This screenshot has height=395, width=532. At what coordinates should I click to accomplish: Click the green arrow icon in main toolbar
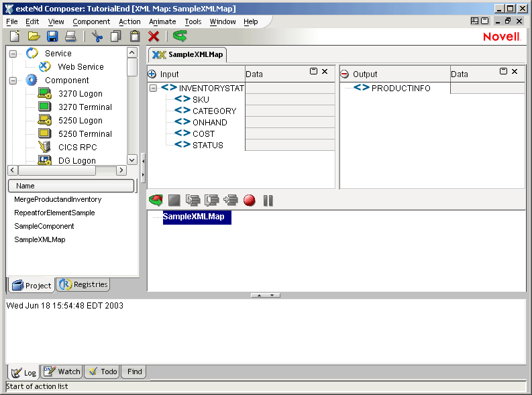click(x=180, y=36)
